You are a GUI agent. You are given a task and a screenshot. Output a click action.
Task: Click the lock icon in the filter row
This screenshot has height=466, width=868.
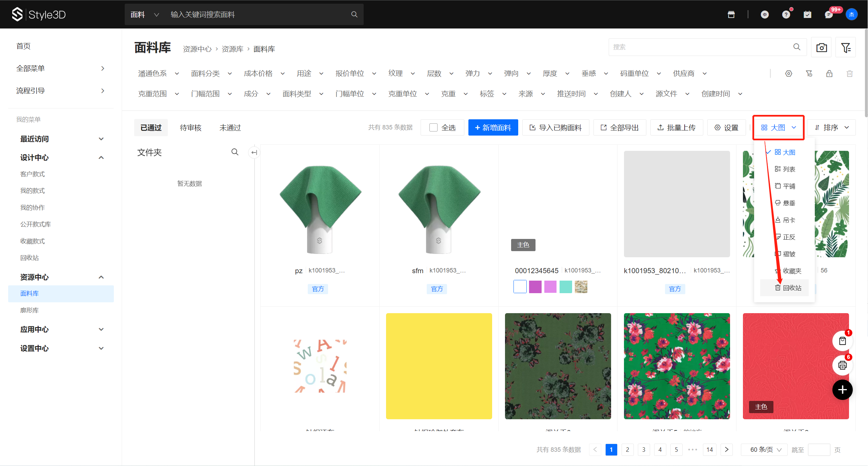click(829, 74)
